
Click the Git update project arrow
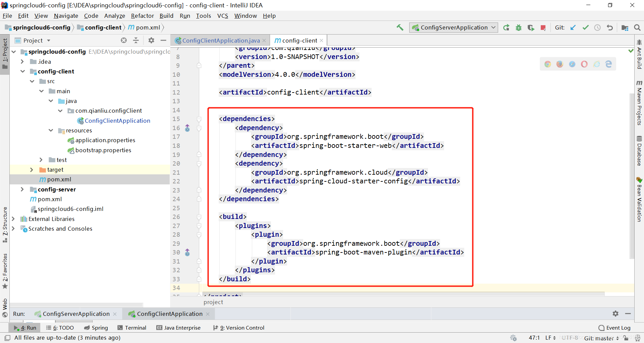tap(573, 27)
